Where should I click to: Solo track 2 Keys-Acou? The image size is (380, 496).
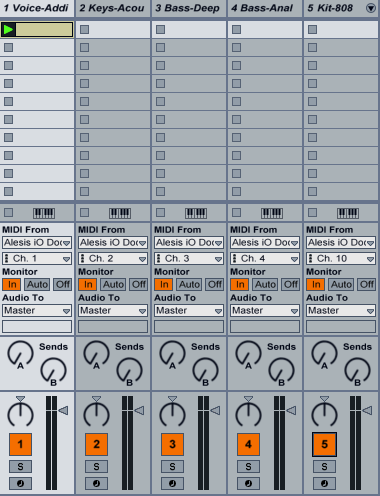96,467
